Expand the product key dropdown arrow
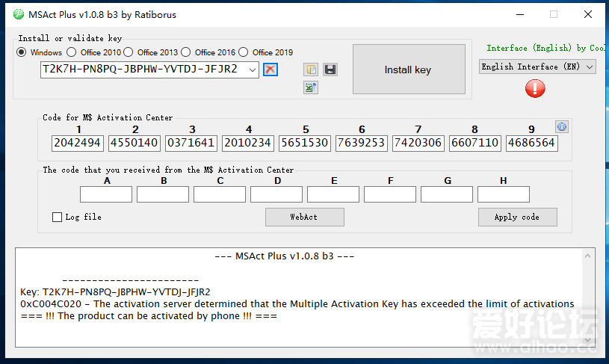Image resolution: width=609 pixels, height=364 pixels. (x=253, y=70)
